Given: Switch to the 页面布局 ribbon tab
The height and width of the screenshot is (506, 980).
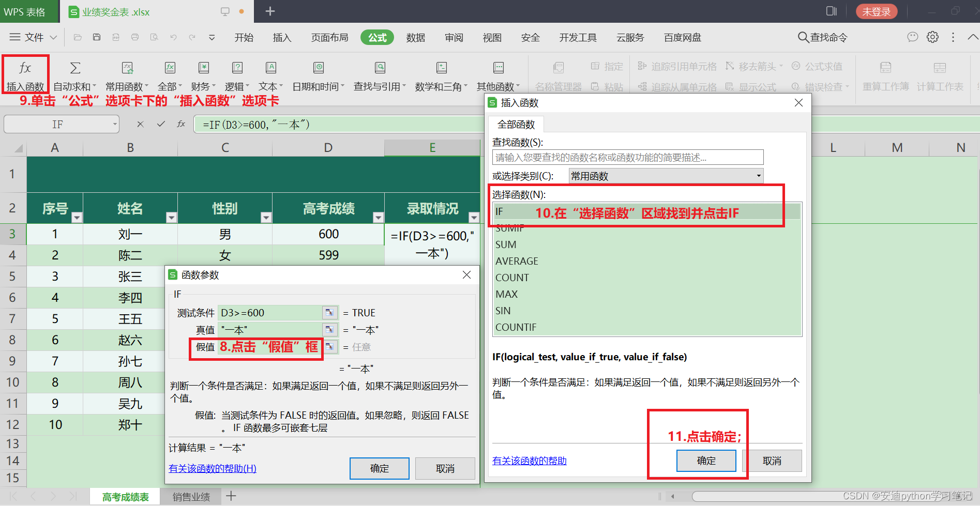Looking at the screenshot, I should coord(330,38).
